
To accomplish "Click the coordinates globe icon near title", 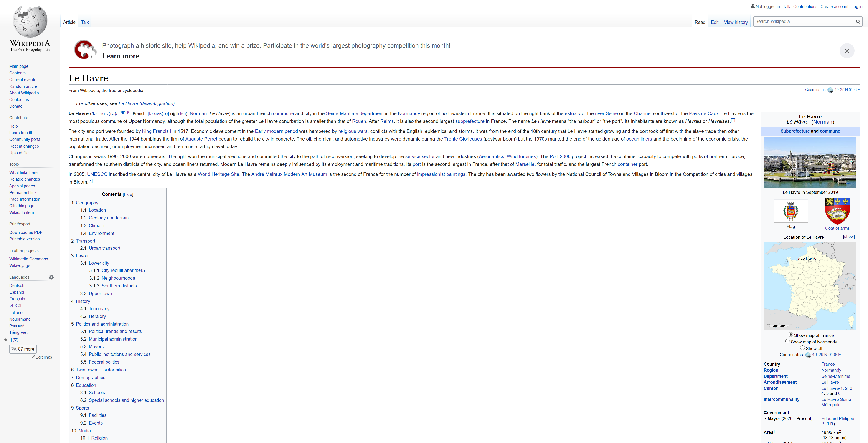I will (830, 90).
